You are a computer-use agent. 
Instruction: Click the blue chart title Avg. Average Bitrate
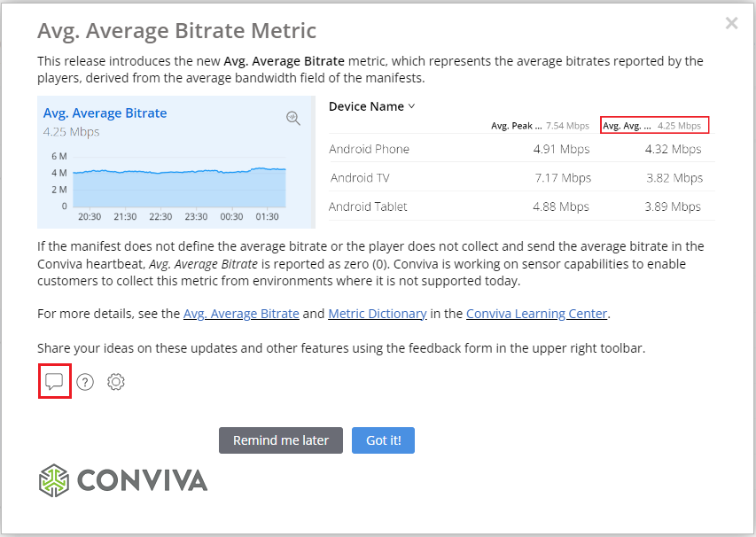click(x=105, y=113)
